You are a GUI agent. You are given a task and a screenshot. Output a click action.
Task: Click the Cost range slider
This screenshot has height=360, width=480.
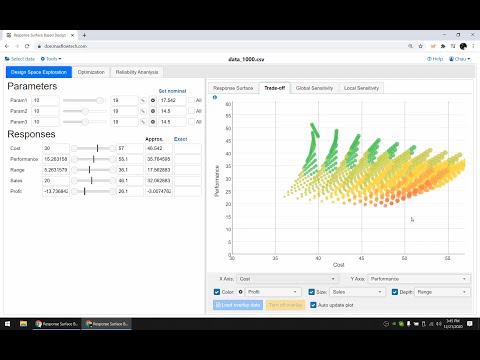click(x=93, y=148)
